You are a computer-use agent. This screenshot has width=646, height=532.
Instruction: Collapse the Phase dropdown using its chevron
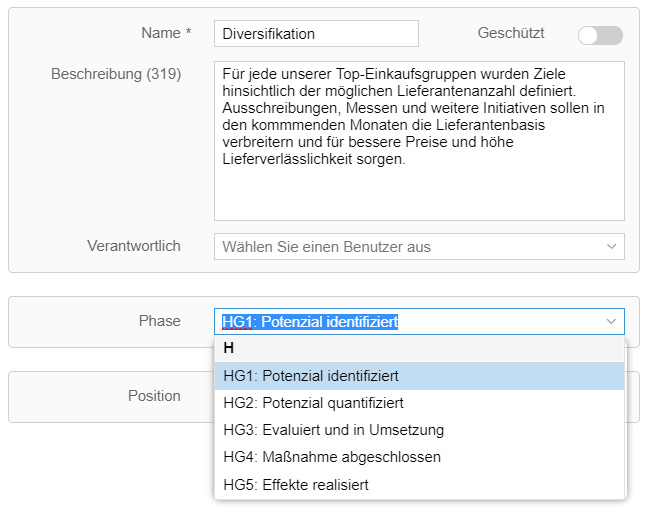(x=611, y=321)
